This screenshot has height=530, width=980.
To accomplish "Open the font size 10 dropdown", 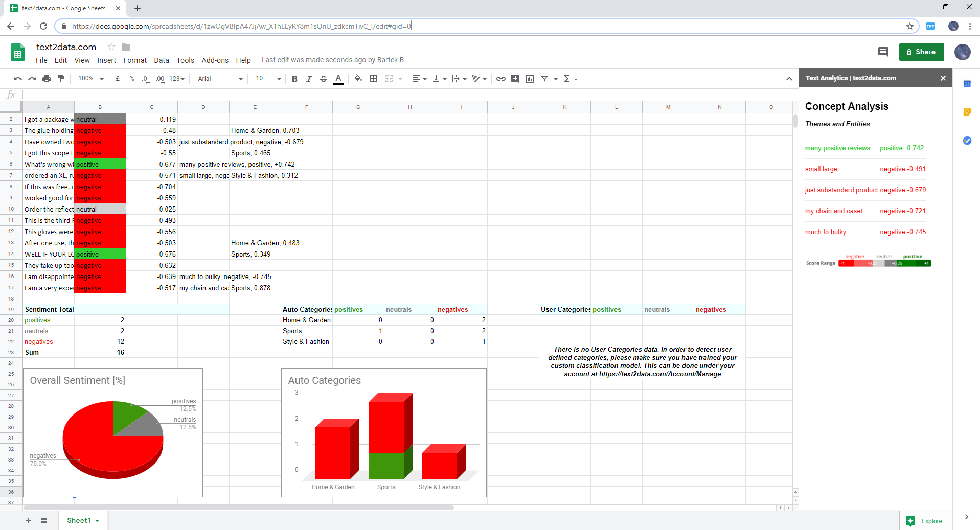I will pos(268,79).
